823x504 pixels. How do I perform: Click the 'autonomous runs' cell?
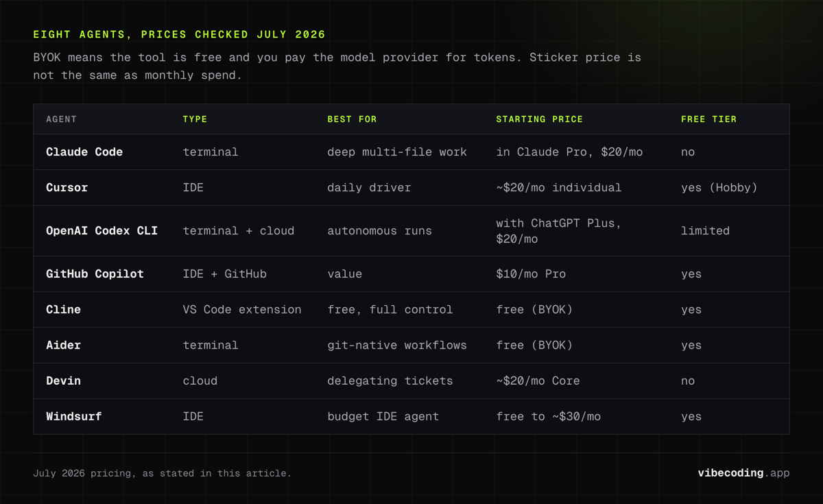379,231
